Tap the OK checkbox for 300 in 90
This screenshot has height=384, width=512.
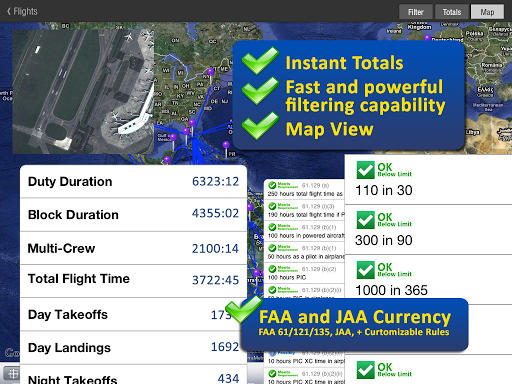tap(365, 220)
